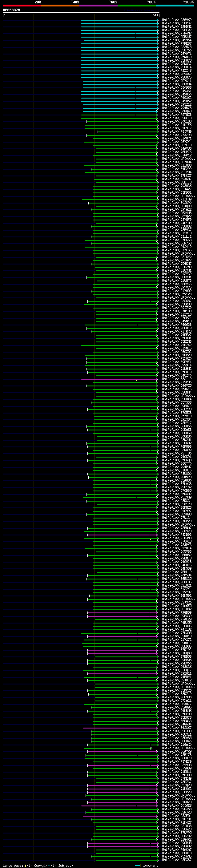Click the 'Large gaps:' legend text

pos(13,865)
